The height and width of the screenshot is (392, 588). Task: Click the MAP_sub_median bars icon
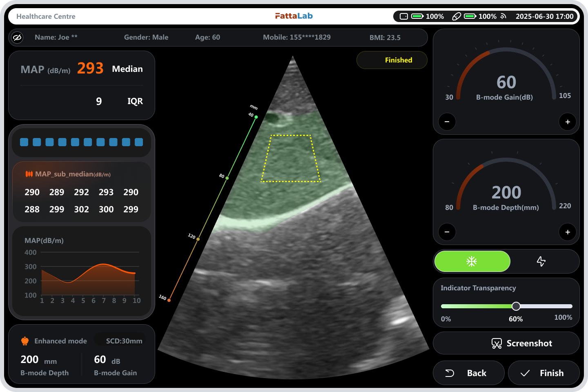pos(29,174)
